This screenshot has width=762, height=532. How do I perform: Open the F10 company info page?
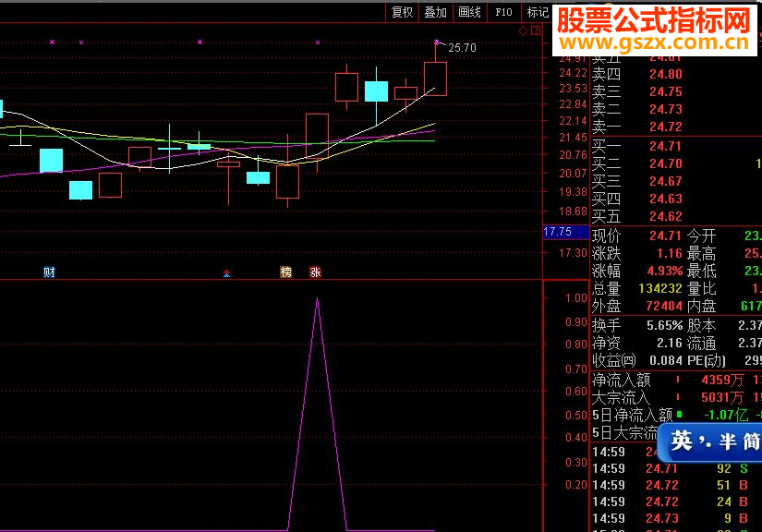pos(503,12)
